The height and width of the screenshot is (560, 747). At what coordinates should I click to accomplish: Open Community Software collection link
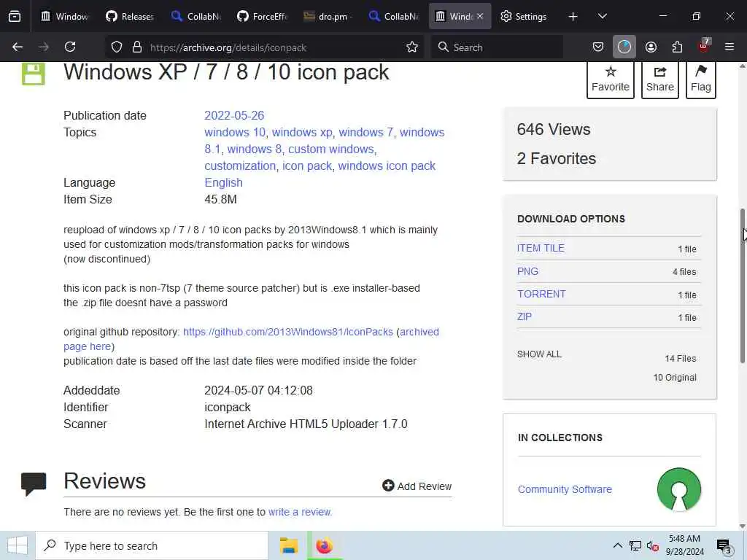565,489
